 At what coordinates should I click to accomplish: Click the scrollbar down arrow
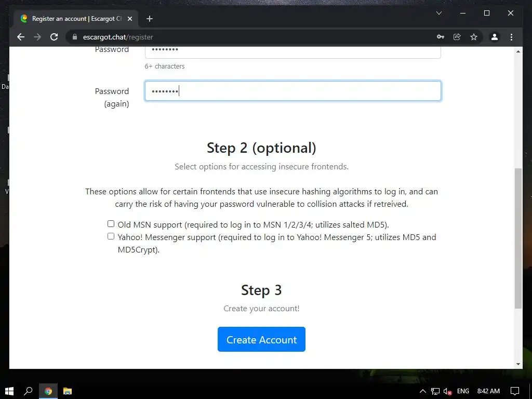pos(518,364)
